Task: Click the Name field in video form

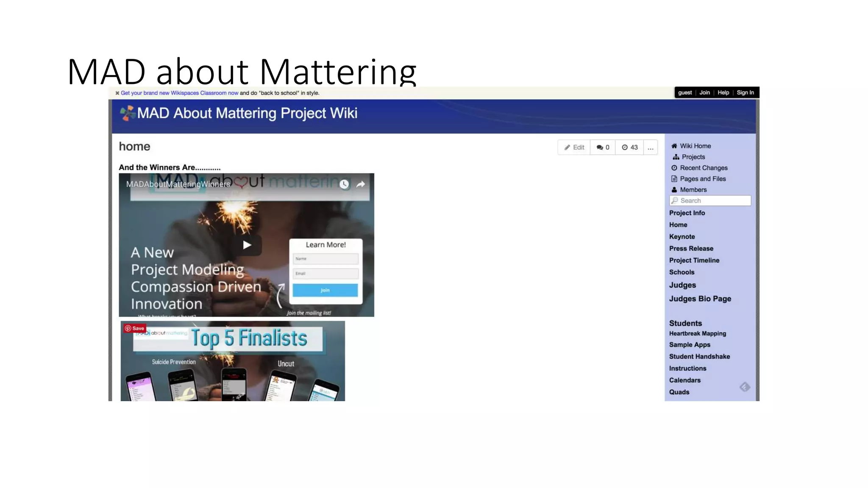Action: [x=325, y=259]
